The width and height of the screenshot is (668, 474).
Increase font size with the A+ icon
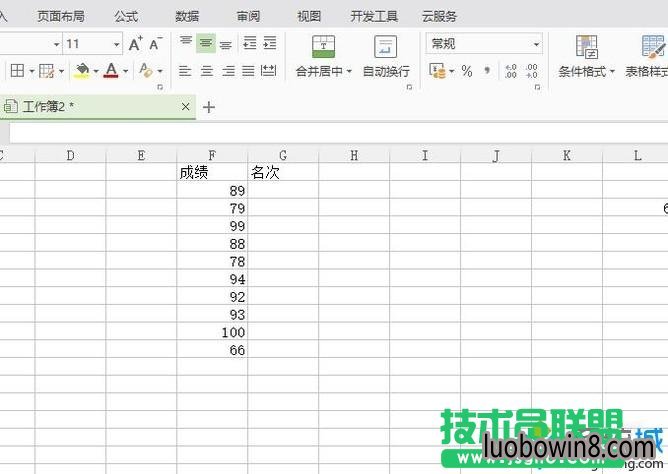(x=135, y=43)
